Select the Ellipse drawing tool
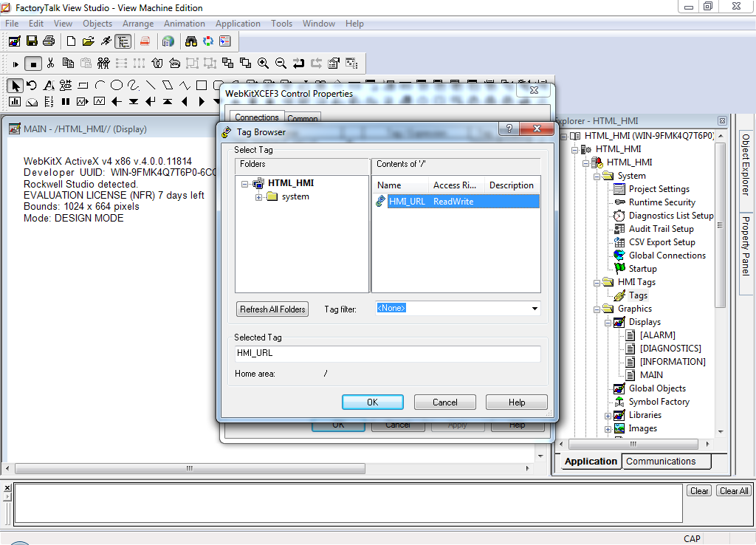 tap(117, 86)
